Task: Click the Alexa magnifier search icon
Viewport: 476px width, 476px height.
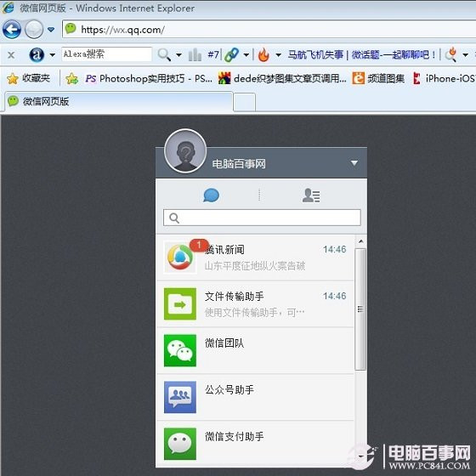Action: (x=164, y=55)
